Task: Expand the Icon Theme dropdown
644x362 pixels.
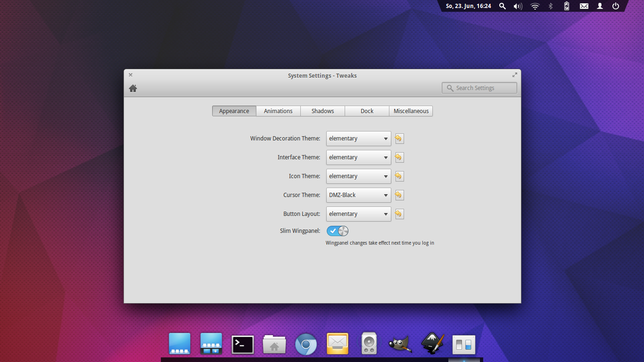Action: point(358,176)
